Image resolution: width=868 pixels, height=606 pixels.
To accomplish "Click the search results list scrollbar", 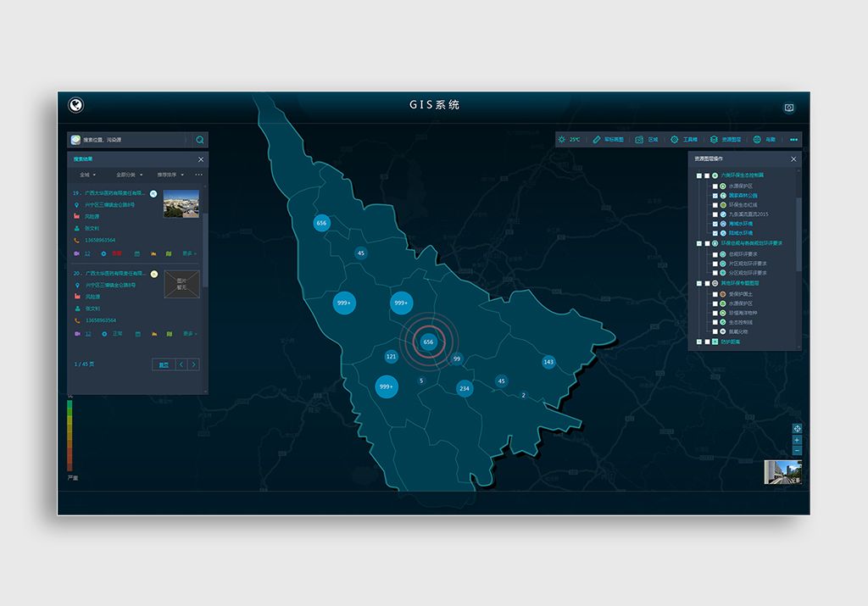I will pos(205,249).
